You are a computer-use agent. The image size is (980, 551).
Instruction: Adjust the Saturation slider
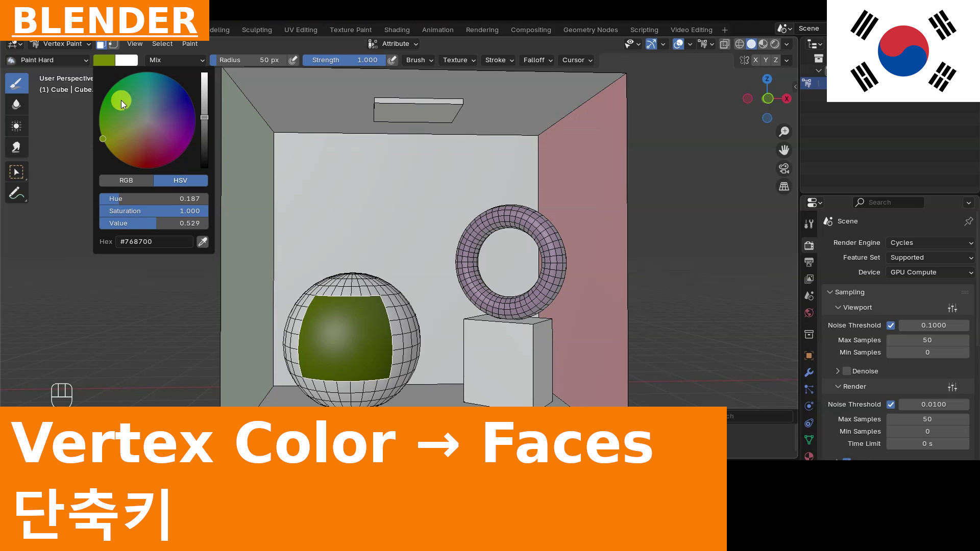154,211
